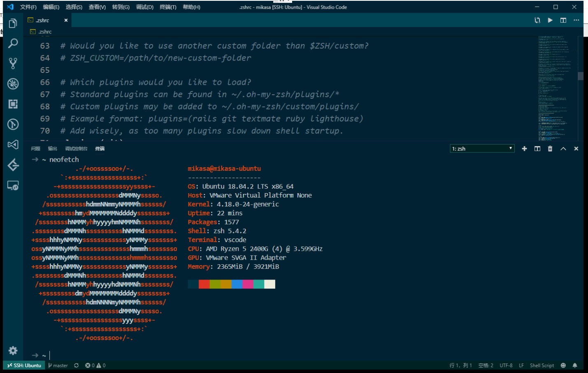The image size is (588, 373).
Task: Switch to the 终端 panel tab
Action: click(x=100, y=149)
